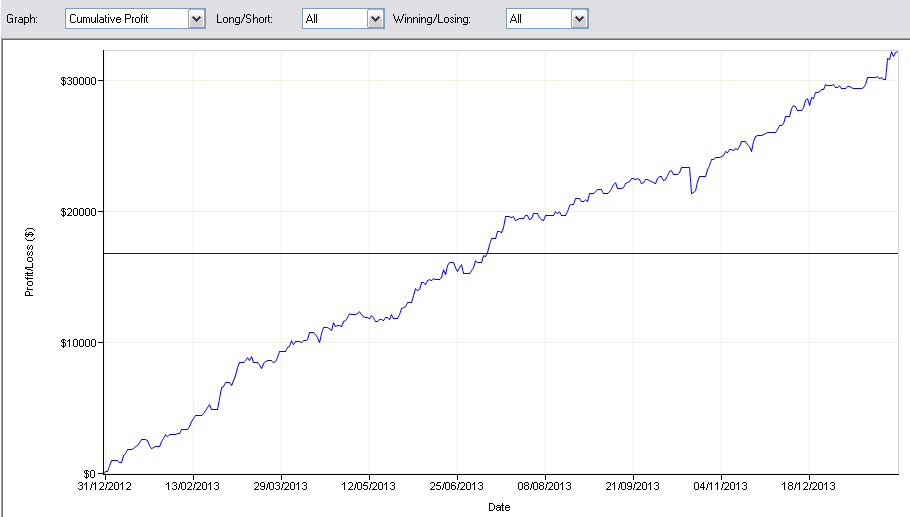Click the 31/12/2012 date label

pyautogui.click(x=104, y=486)
